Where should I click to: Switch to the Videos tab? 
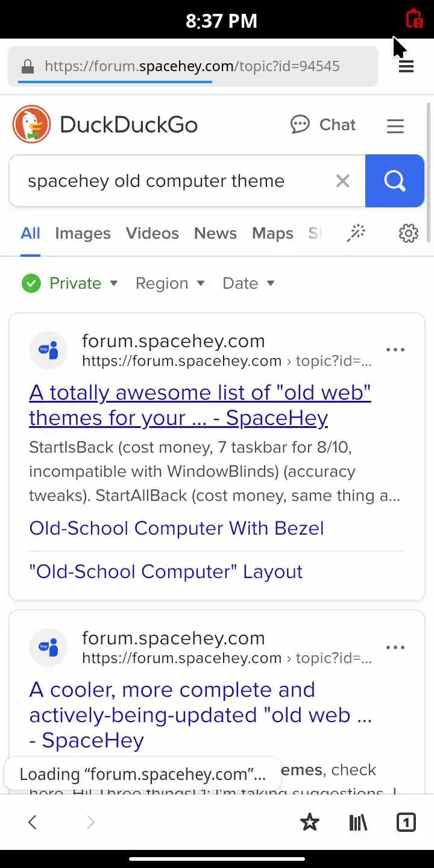(x=152, y=233)
